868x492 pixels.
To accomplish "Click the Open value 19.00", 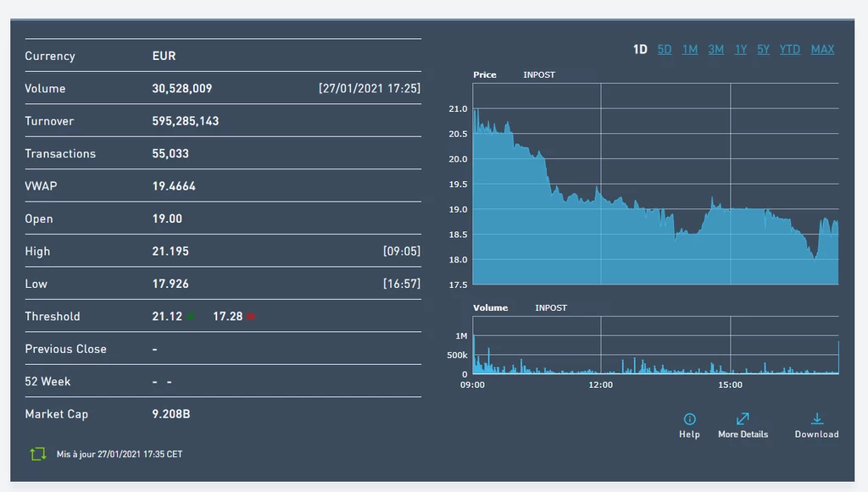I will (167, 219).
